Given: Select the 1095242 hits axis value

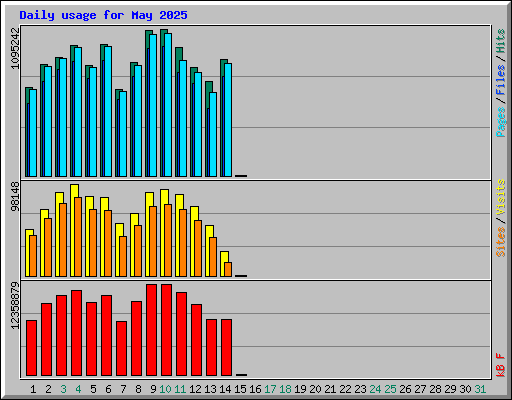Looking at the screenshot, I should click(15, 49).
